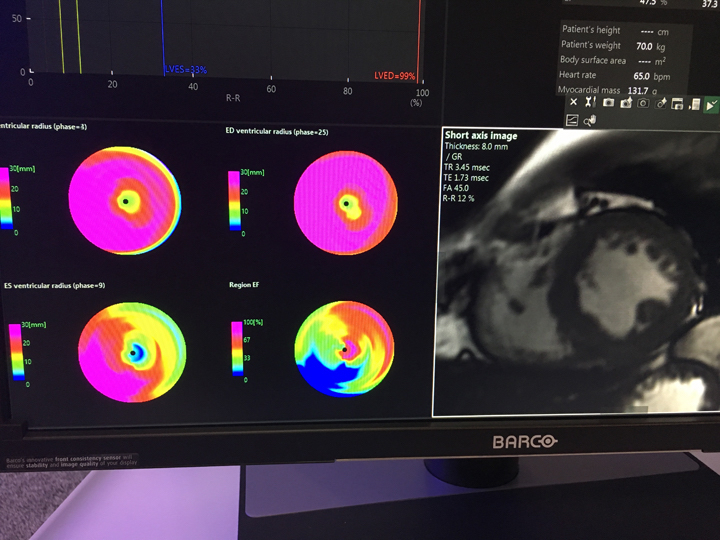Click the first camera capture icon
This screenshot has height=540, width=720.
click(608, 103)
